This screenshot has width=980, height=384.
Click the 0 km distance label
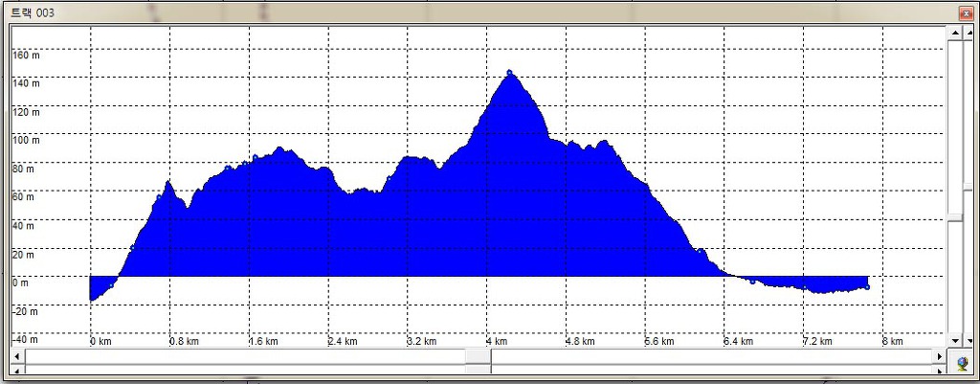pyautogui.click(x=100, y=342)
